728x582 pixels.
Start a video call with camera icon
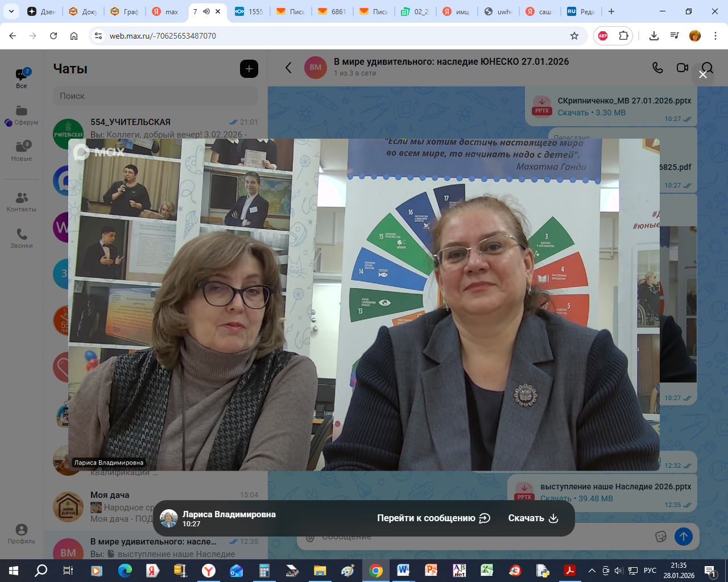[682, 68]
